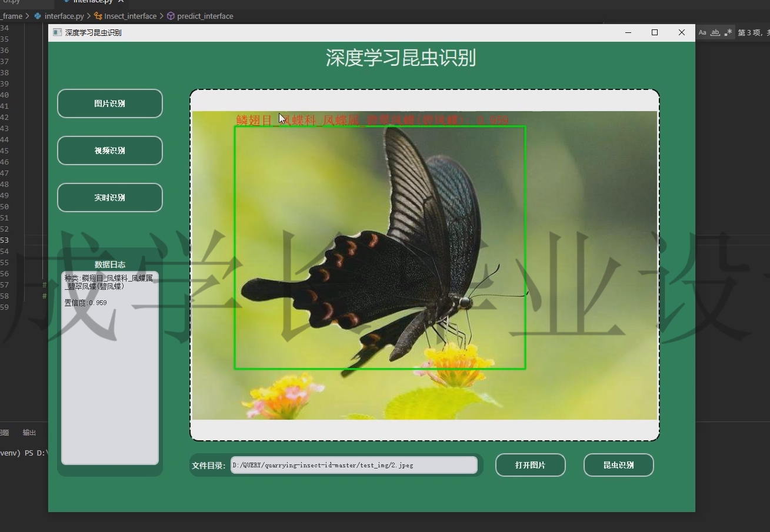Click the app icon on 深度学习昆虫识别 title bar
This screenshot has width=770, height=532.
click(x=57, y=33)
